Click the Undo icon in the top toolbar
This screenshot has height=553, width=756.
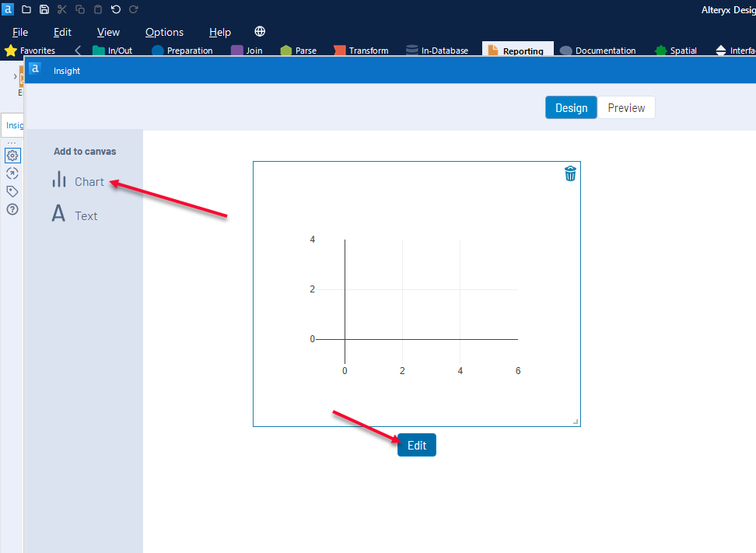click(114, 9)
